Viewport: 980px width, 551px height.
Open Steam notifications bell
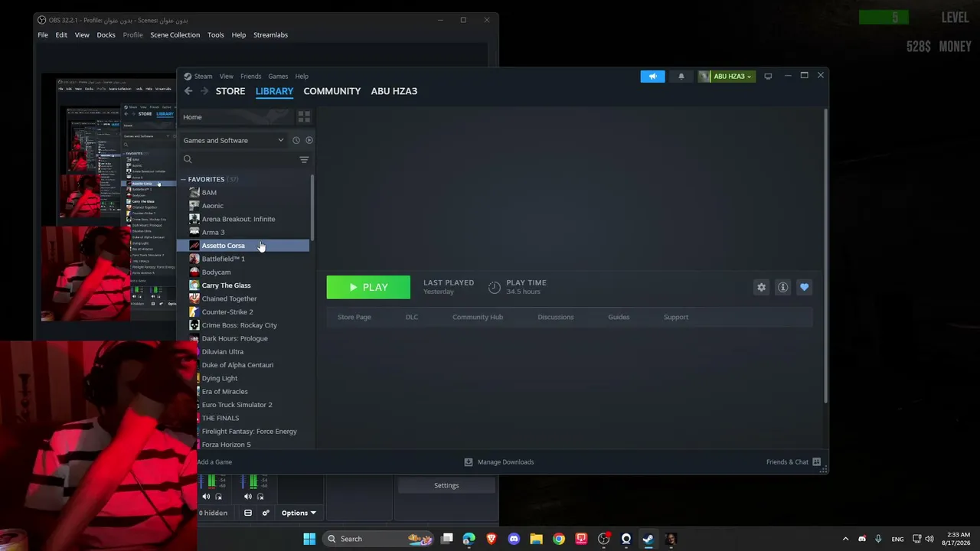coord(681,77)
